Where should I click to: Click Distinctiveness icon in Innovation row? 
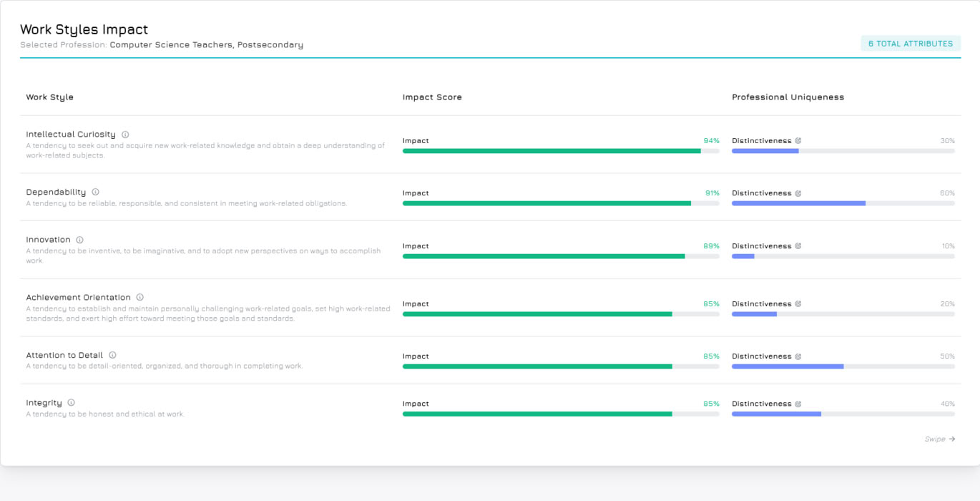point(798,246)
